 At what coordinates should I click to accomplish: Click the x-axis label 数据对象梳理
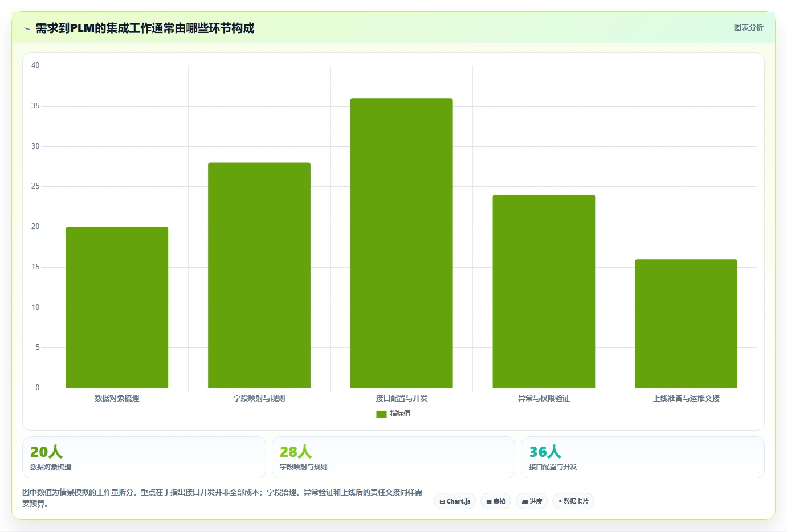coord(117,398)
